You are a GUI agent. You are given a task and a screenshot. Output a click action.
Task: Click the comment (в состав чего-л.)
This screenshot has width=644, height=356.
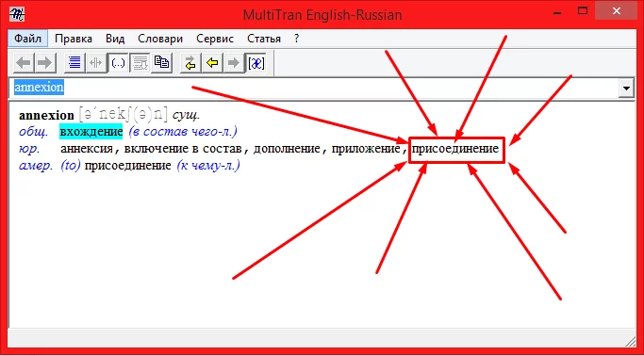(183, 132)
